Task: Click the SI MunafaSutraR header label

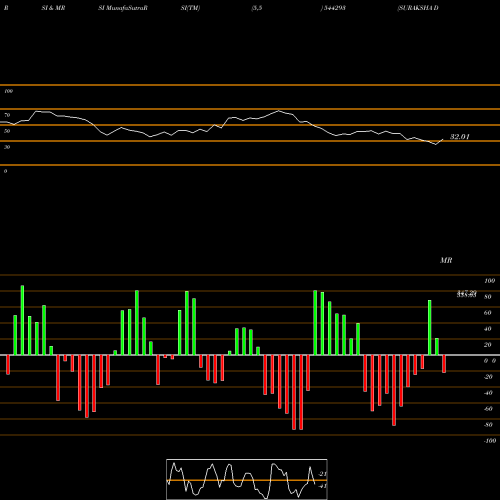Action: point(123,8)
